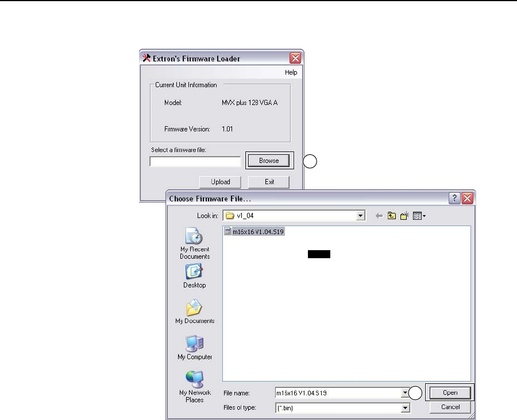Go up one folder level
517x420 pixels.
[391, 216]
